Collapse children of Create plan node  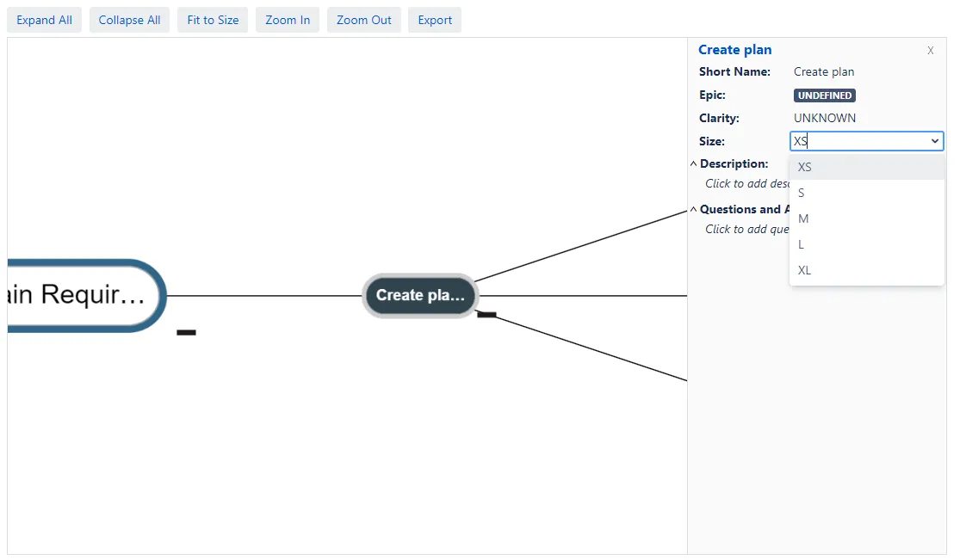(x=486, y=315)
